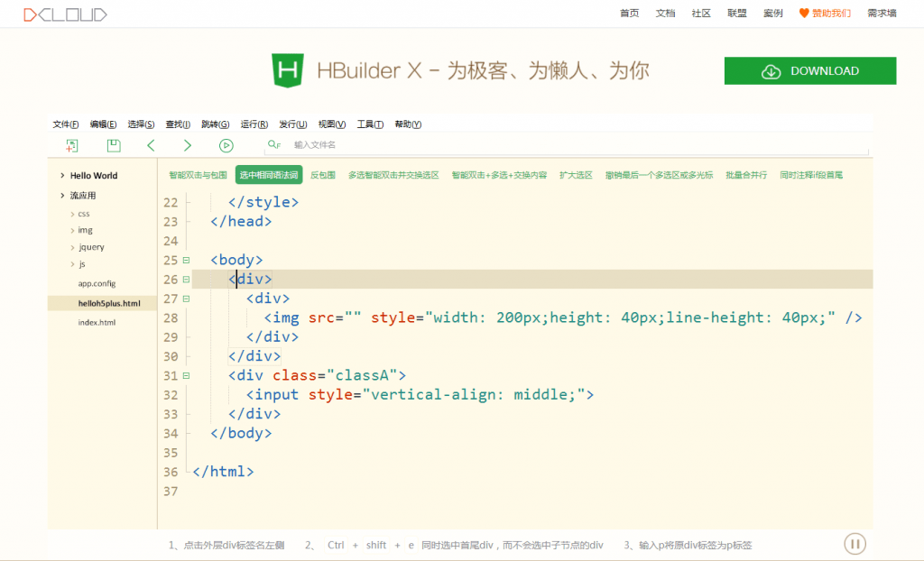Go back with the left arrow icon
This screenshot has width=924, height=561.
pos(151,145)
